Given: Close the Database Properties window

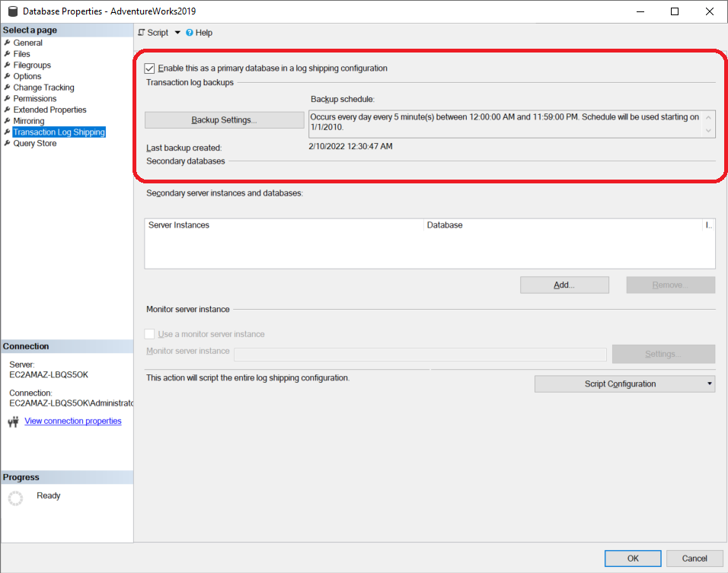Looking at the screenshot, I should tap(710, 11).
